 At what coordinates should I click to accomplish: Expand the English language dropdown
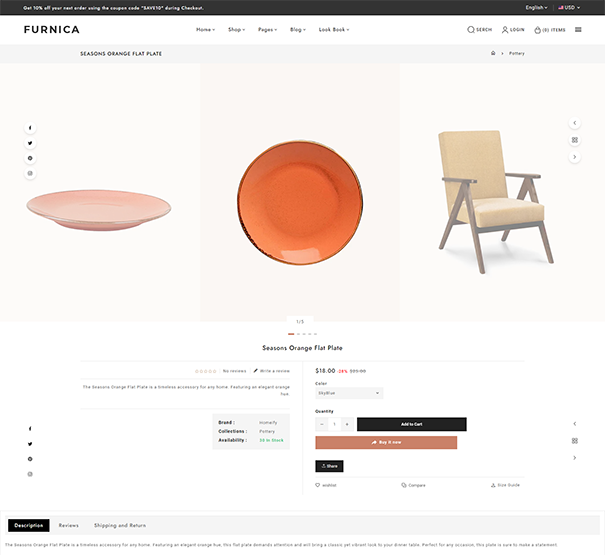[537, 7]
